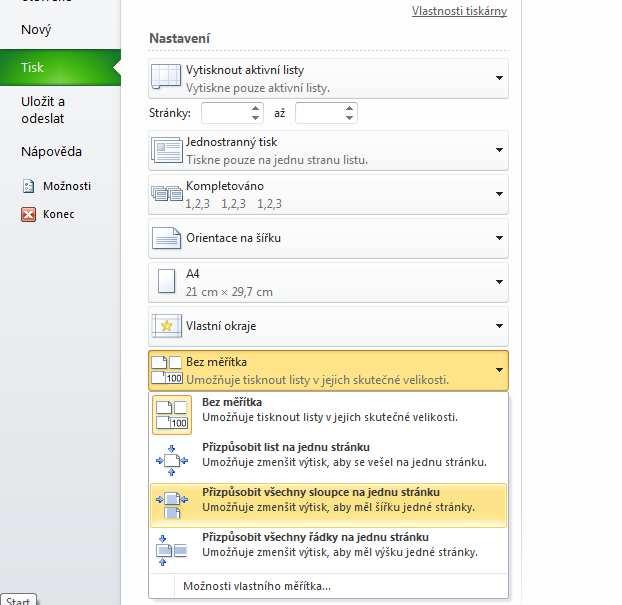Screen dimensions: 622x605
Task: Click the fit all rows icon
Action: point(172,550)
